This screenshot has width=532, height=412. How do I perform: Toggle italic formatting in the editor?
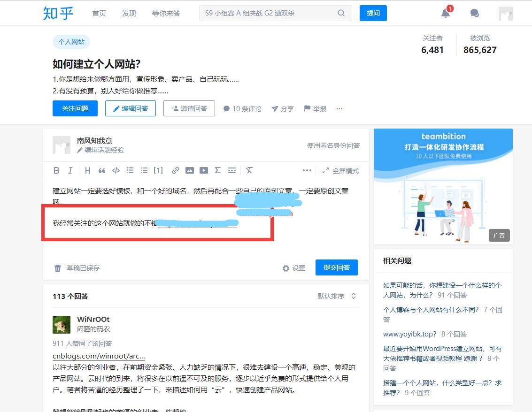(x=70, y=170)
